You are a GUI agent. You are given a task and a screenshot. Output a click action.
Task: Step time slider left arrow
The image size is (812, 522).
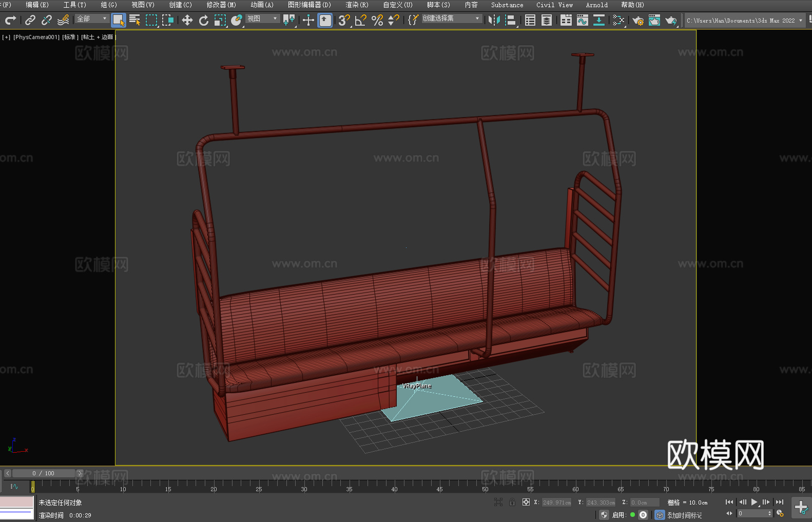click(7, 473)
